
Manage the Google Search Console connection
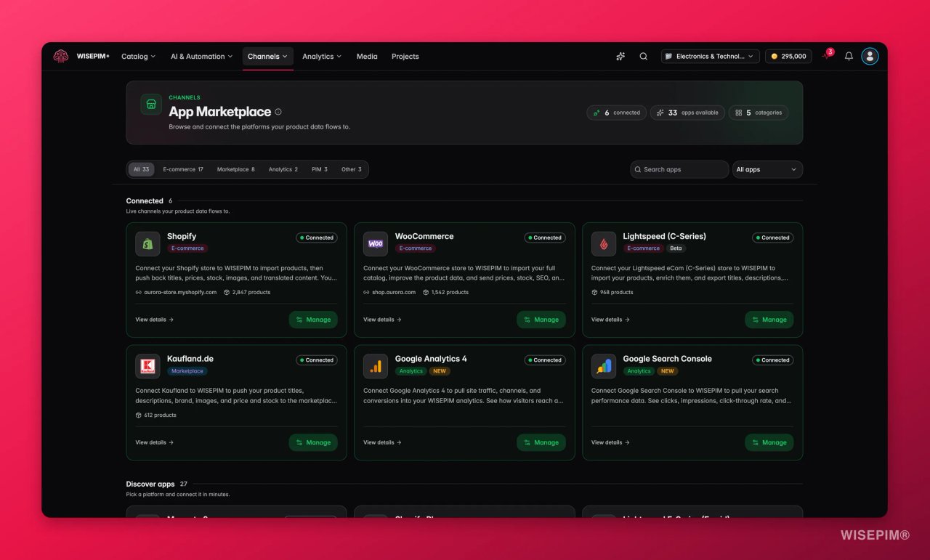tap(769, 442)
